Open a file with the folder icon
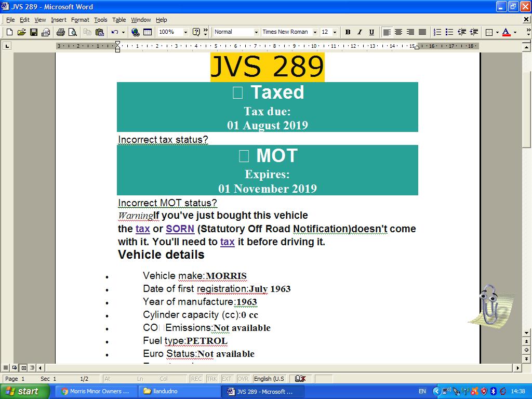The image size is (532, 399). [x=21, y=32]
